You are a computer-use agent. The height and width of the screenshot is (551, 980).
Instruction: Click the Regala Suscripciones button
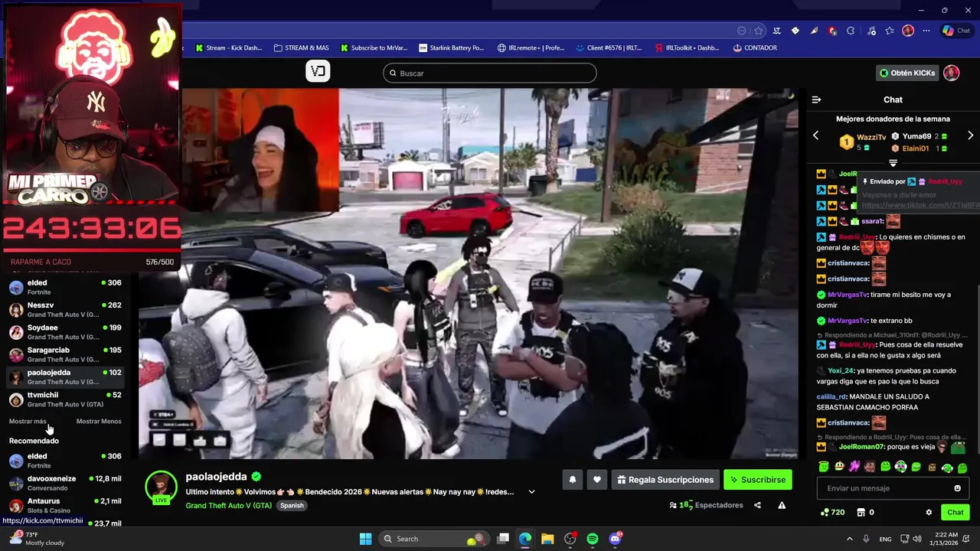click(x=666, y=480)
